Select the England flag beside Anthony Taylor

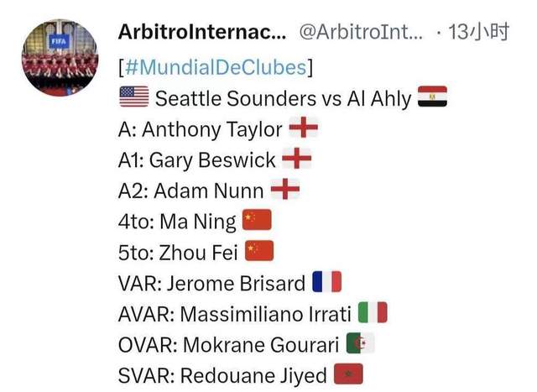[x=304, y=128]
